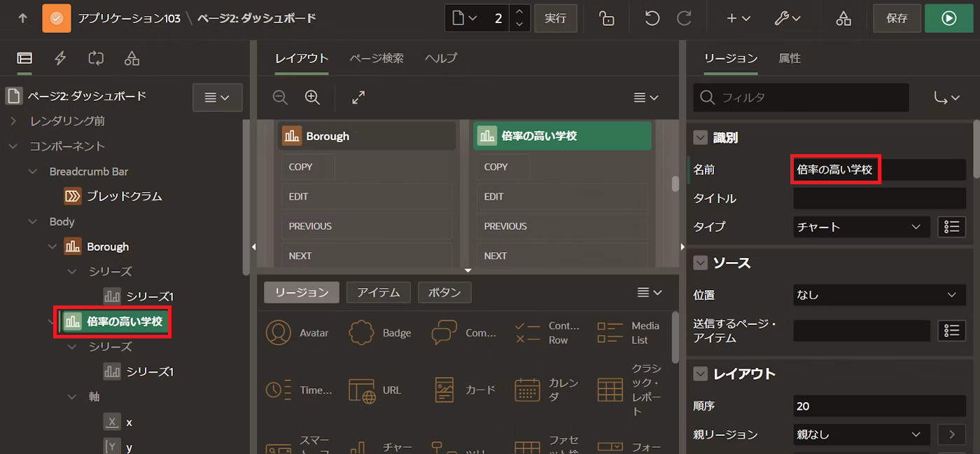Collapse the Body node
The image size is (980, 454).
pyautogui.click(x=33, y=222)
